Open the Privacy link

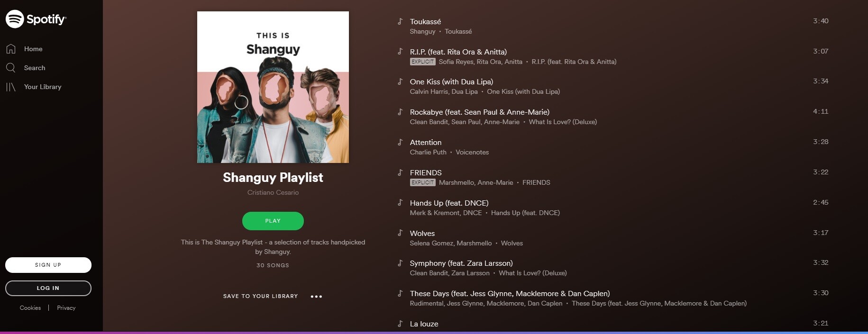click(66, 308)
